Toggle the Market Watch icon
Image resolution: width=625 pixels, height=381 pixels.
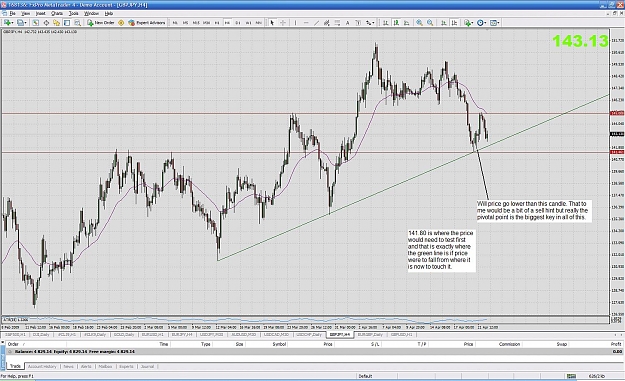(x=35, y=23)
